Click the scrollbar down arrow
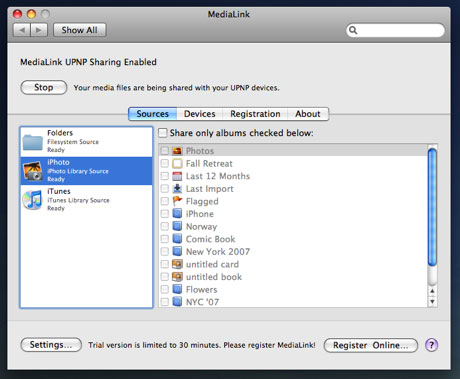 click(432, 302)
